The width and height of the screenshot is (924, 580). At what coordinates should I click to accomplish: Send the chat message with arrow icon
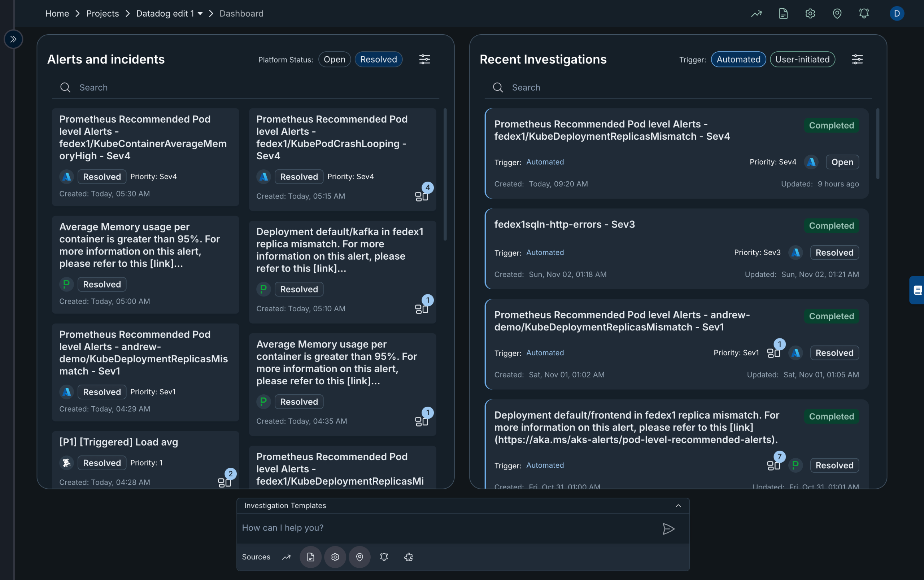click(668, 529)
